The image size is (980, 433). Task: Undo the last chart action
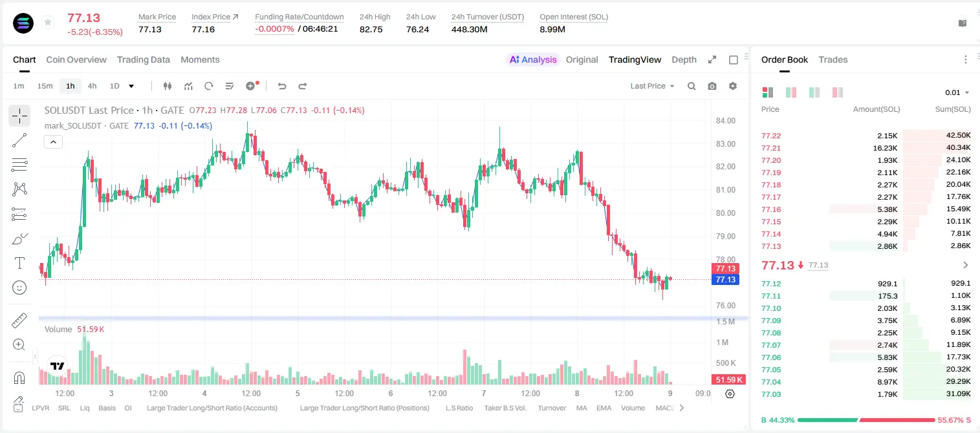(x=282, y=86)
